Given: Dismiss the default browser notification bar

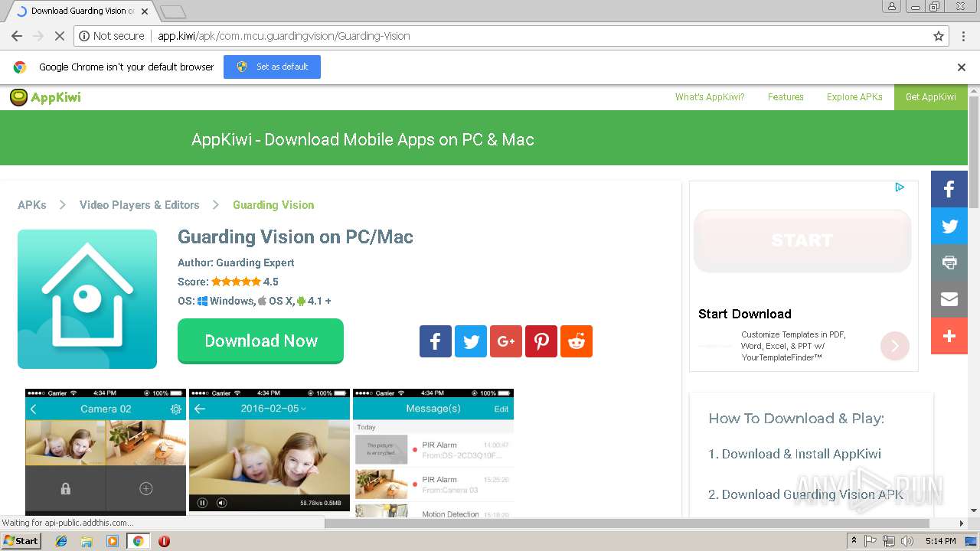Looking at the screenshot, I should click(962, 67).
